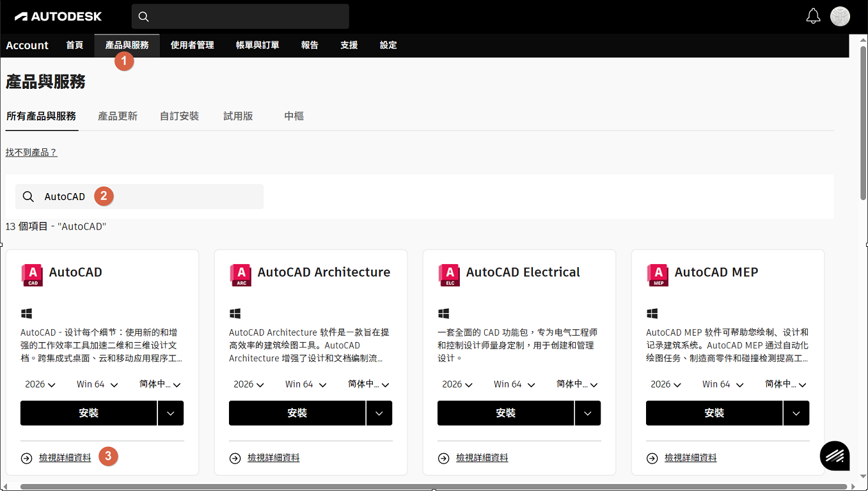Image resolution: width=868 pixels, height=491 pixels.
Task: Click the vertical scrollbar thumb
Action: click(863, 121)
